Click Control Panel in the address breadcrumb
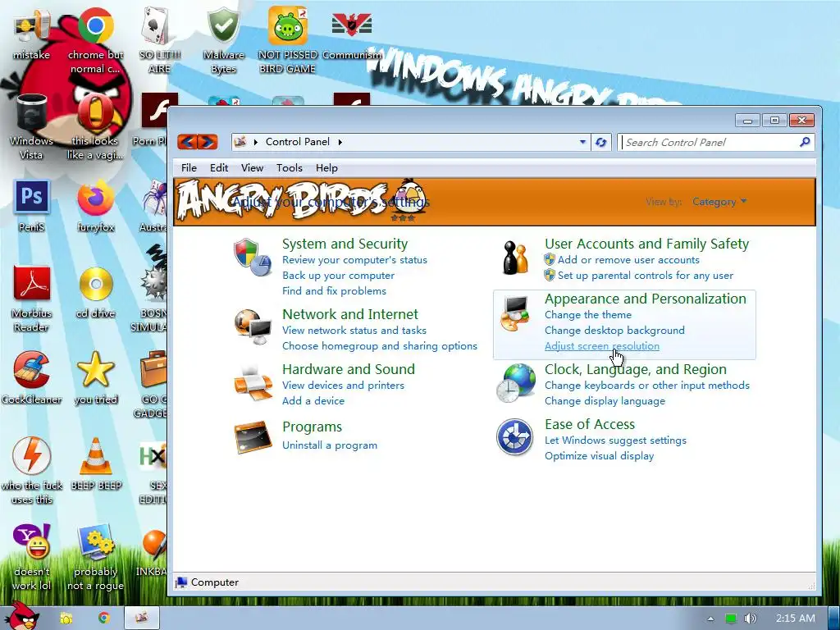 click(297, 142)
